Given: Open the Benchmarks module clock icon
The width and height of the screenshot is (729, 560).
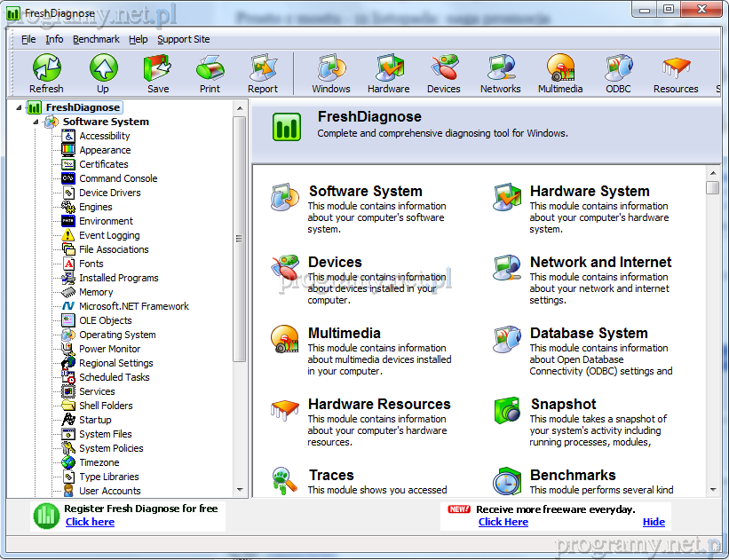Looking at the screenshot, I should (507, 482).
